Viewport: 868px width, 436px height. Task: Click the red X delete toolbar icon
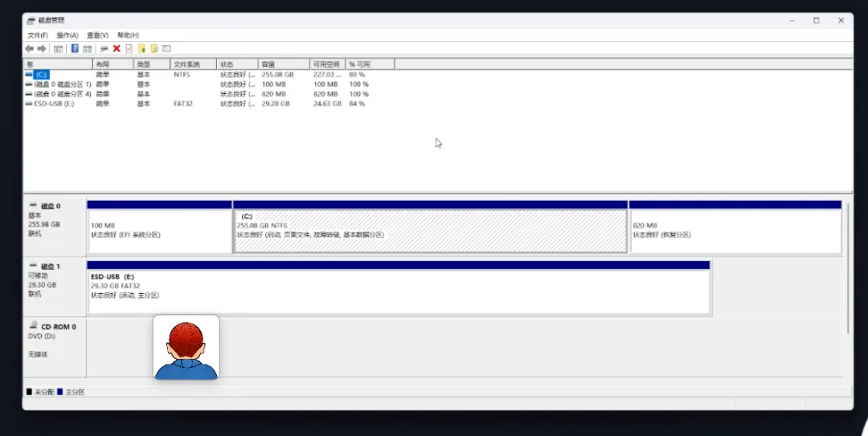point(117,49)
